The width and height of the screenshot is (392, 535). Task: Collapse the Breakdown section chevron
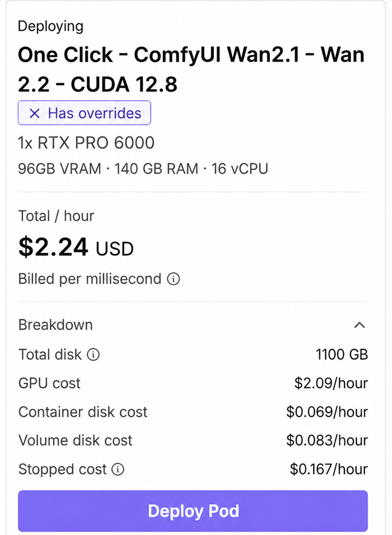pyautogui.click(x=359, y=325)
